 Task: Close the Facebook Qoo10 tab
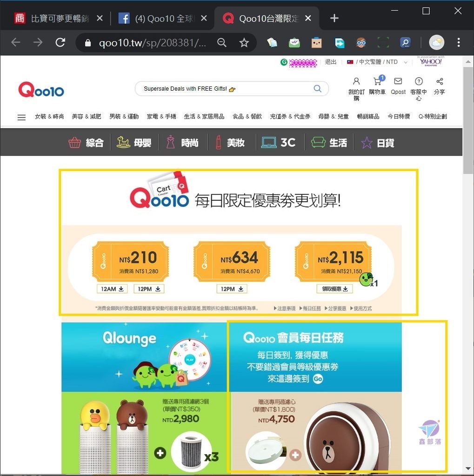click(x=204, y=19)
